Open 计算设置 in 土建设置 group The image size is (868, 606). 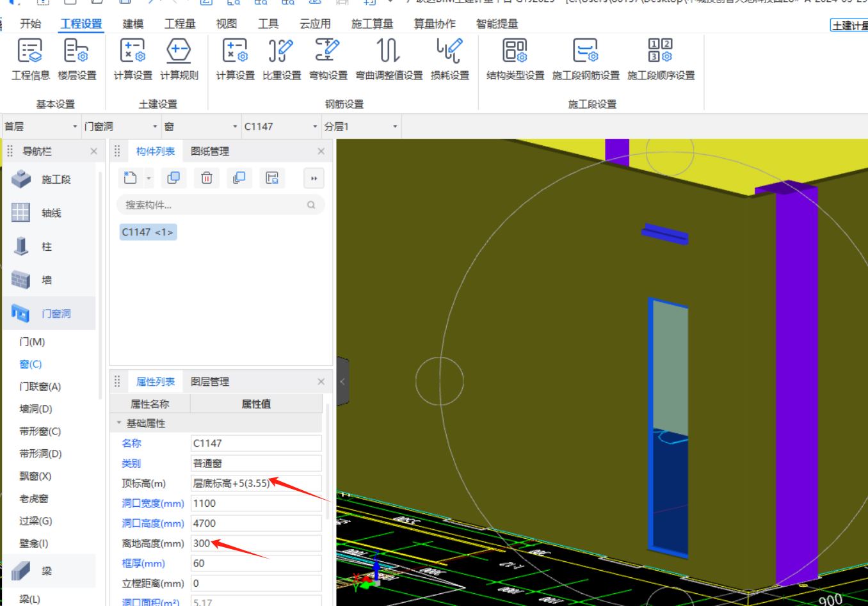(133, 60)
